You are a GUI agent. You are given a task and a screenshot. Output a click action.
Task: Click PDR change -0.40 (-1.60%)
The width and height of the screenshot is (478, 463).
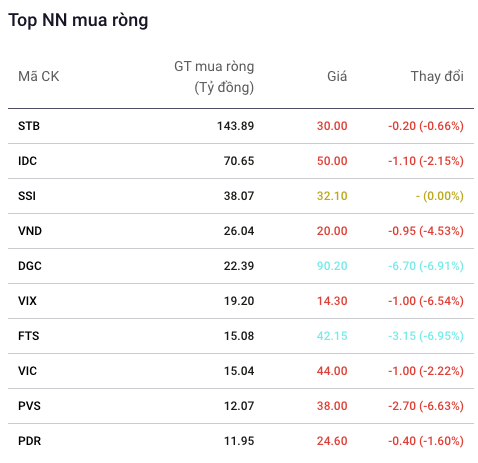tap(426, 441)
